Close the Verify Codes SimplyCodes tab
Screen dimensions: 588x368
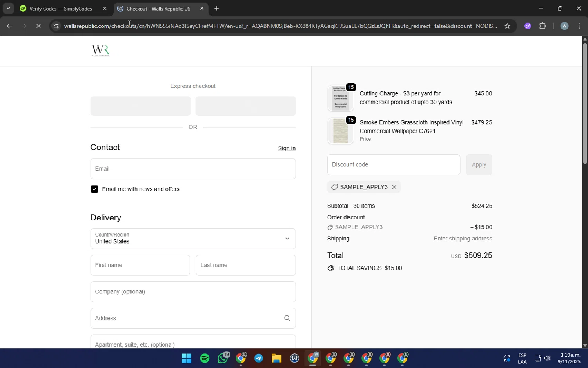tap(104, 9)
